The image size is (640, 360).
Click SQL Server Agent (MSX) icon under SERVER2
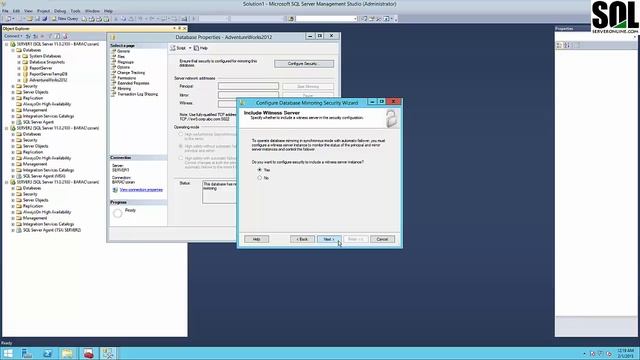pos(19,176)
